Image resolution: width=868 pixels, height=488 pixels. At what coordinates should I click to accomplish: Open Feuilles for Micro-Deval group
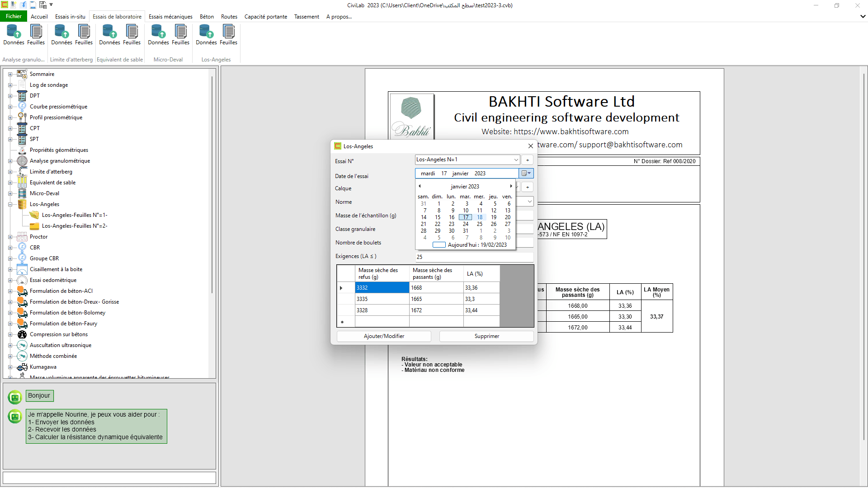point(180,35)
